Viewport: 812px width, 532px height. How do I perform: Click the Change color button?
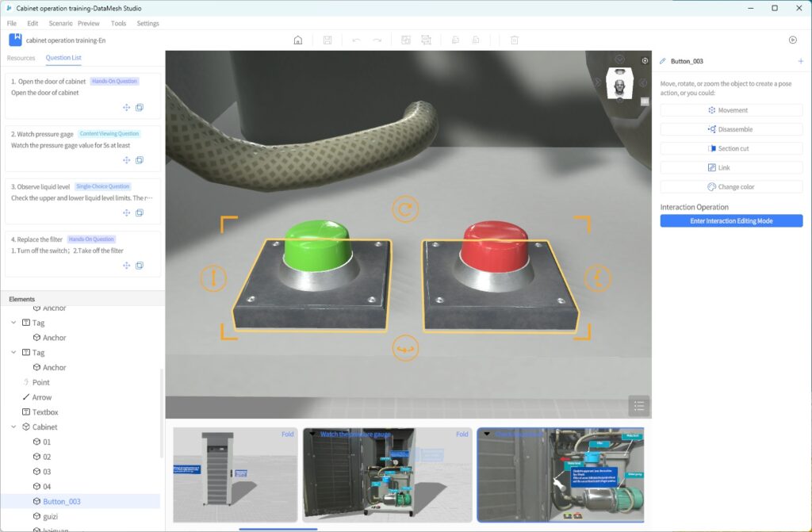click(731, 187)
